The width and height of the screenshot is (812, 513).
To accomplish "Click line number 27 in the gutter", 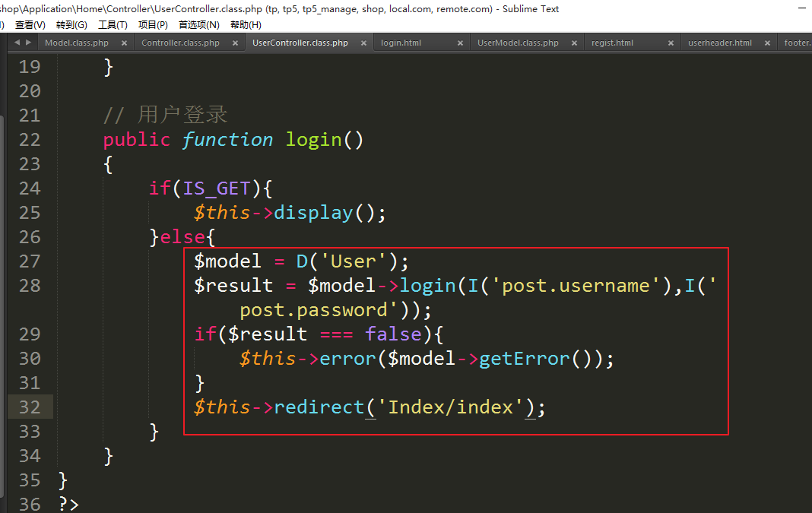I will [30, 261].
